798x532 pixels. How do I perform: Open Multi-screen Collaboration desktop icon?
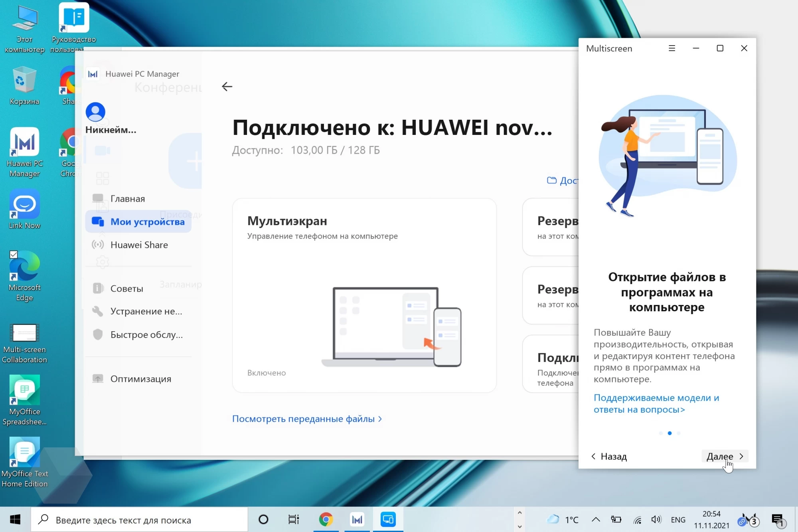pyautogui.click(x=25, y=343)
